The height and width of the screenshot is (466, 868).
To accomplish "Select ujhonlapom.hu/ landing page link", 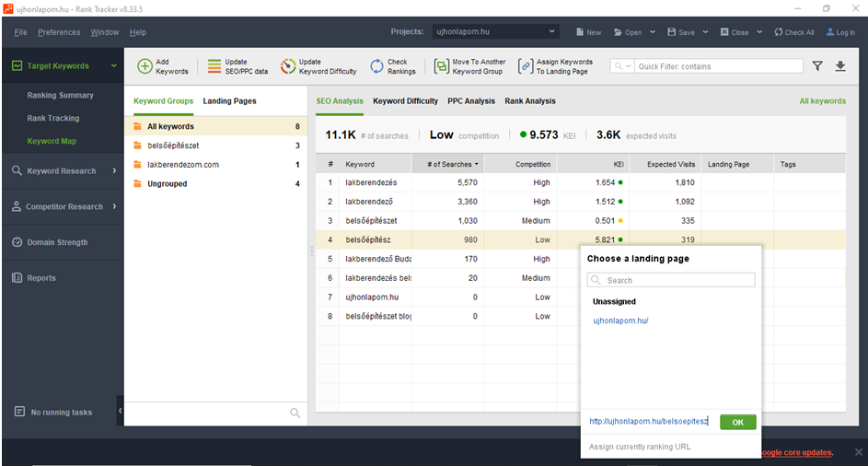I will pyautogui.click(x=620, y=320).
